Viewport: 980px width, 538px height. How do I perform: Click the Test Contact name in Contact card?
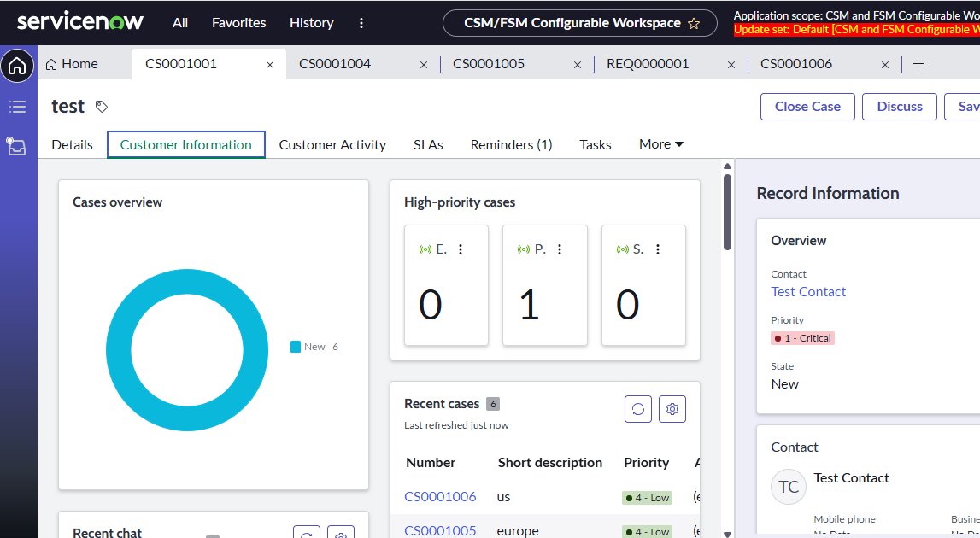851,478
